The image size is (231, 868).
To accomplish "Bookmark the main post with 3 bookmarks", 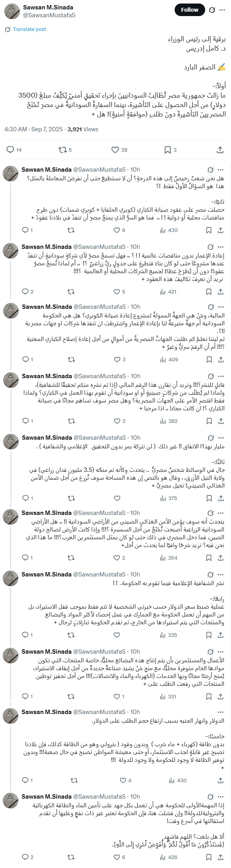I will point(170,149).
